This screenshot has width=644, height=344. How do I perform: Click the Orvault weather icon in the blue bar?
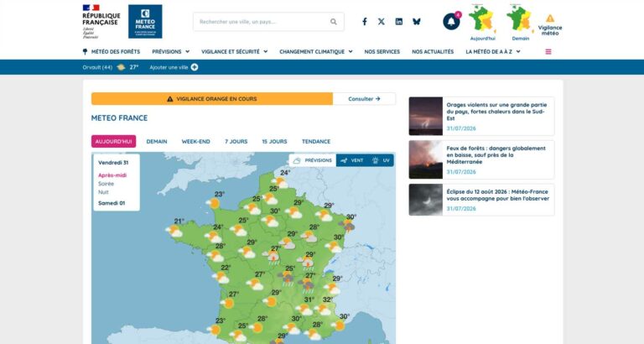(121, 67)
